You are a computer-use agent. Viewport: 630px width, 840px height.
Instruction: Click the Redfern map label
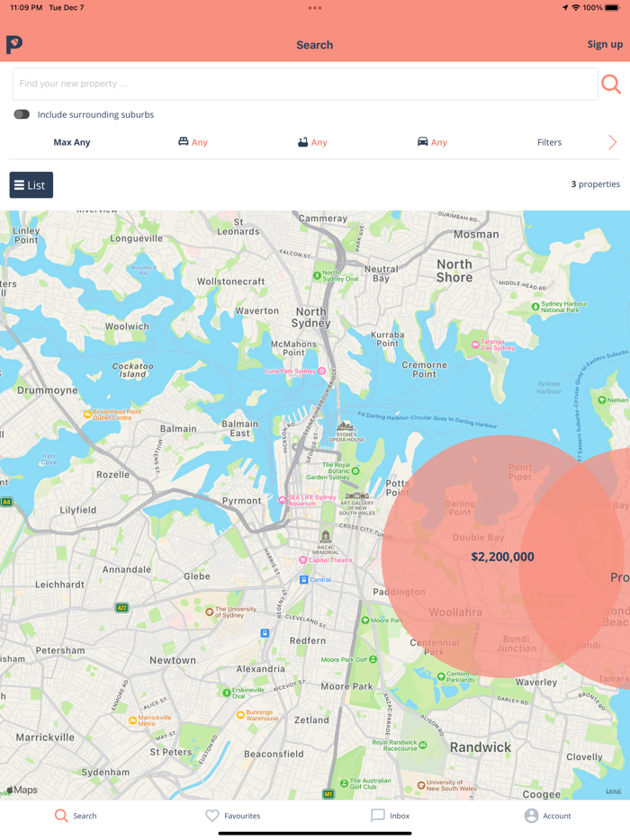pyautogui.click(x=307, y=640)
